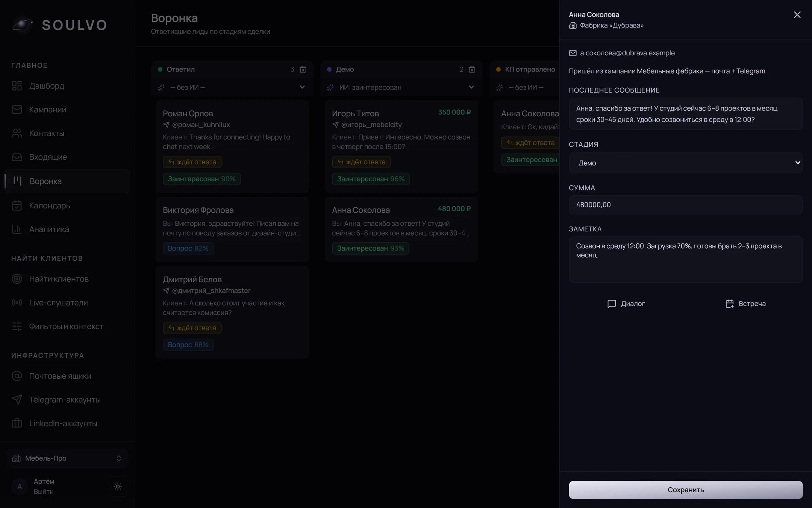Click the email a.соколова@dubrava.example
The width and height of the screenshot is (812, 508).
pos(627,53)
